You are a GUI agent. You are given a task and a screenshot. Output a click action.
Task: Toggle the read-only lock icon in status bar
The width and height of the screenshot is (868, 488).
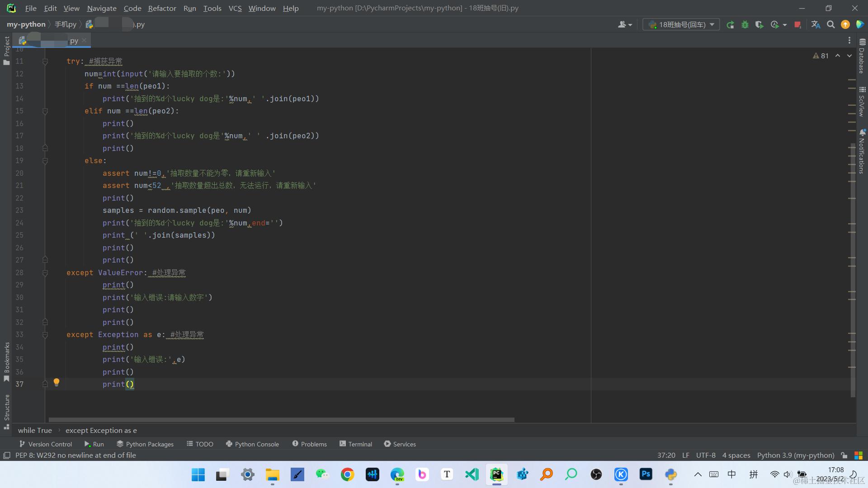(844, 455)
